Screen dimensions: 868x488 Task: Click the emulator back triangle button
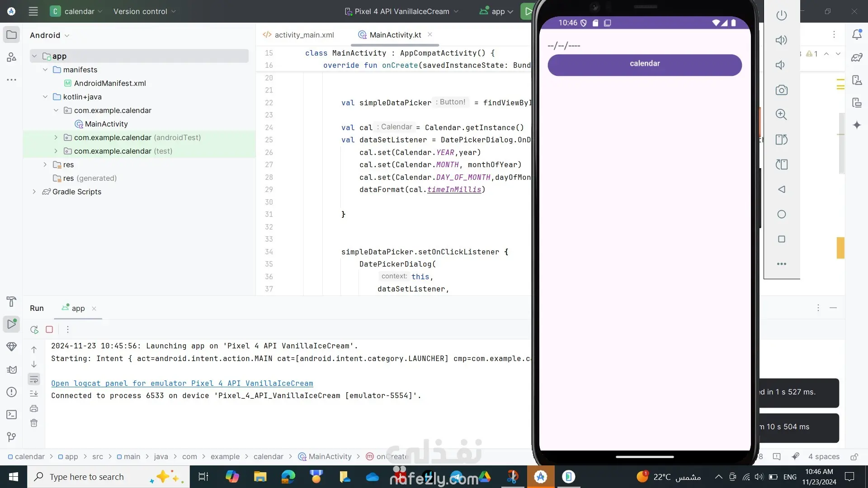click(x=781, y=189)
